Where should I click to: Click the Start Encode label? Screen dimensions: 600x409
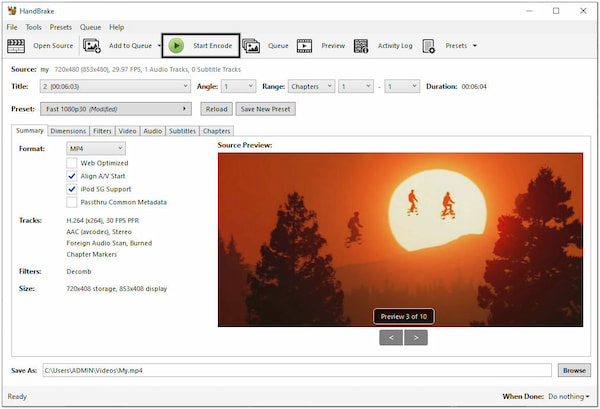[212, 46]
